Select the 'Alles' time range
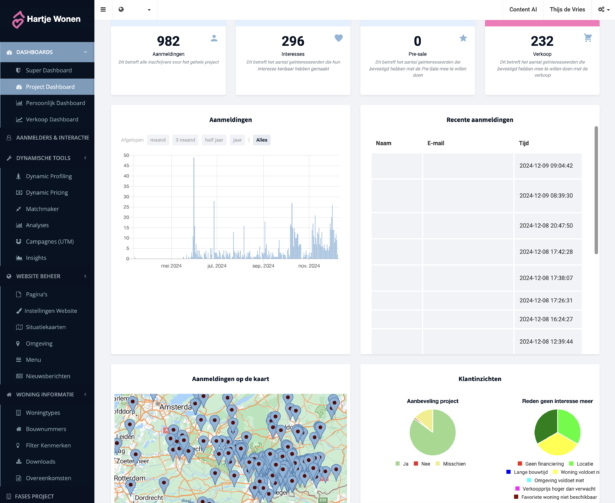615x503 pixels. coord(262,140)
